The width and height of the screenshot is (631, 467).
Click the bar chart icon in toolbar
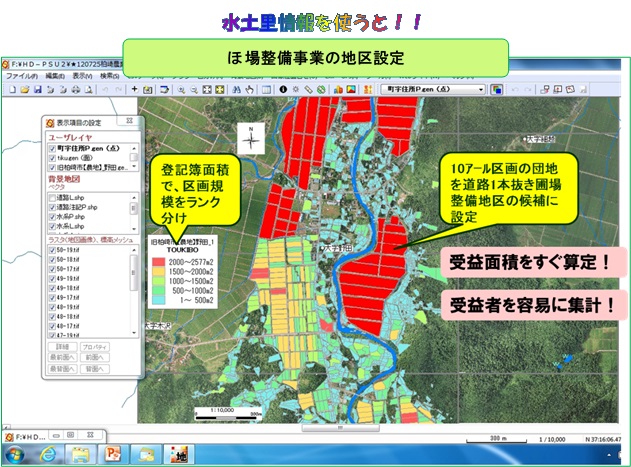click(338, 89)
